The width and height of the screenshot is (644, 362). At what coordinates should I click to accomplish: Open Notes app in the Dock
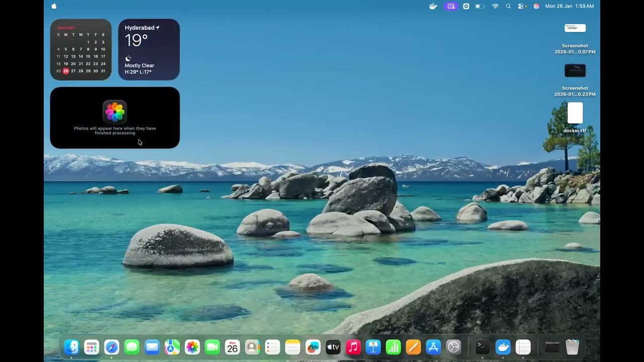pos(293,347)
